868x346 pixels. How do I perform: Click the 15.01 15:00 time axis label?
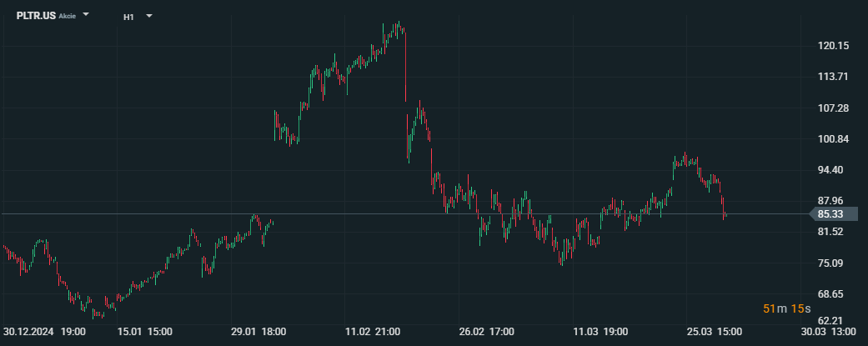[144, 332]
